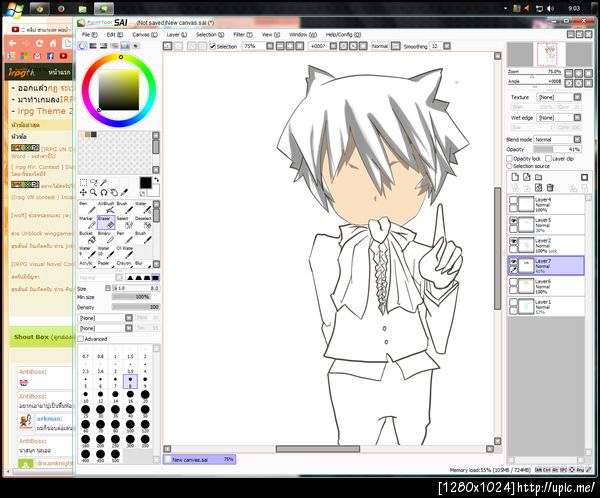Select the move tool
Screen dimensions: 600x498
click(83, 192)
